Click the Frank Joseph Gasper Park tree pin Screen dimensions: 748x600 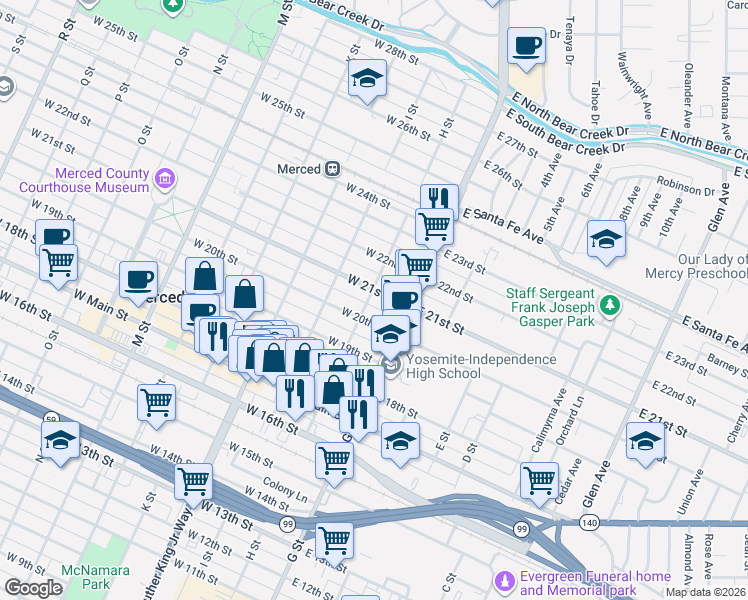click(609, 306)
